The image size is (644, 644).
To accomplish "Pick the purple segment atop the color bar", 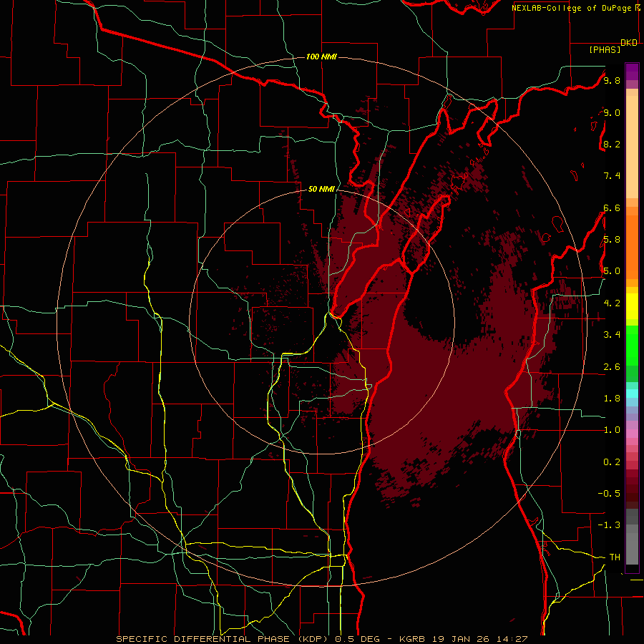I will 632,72.
